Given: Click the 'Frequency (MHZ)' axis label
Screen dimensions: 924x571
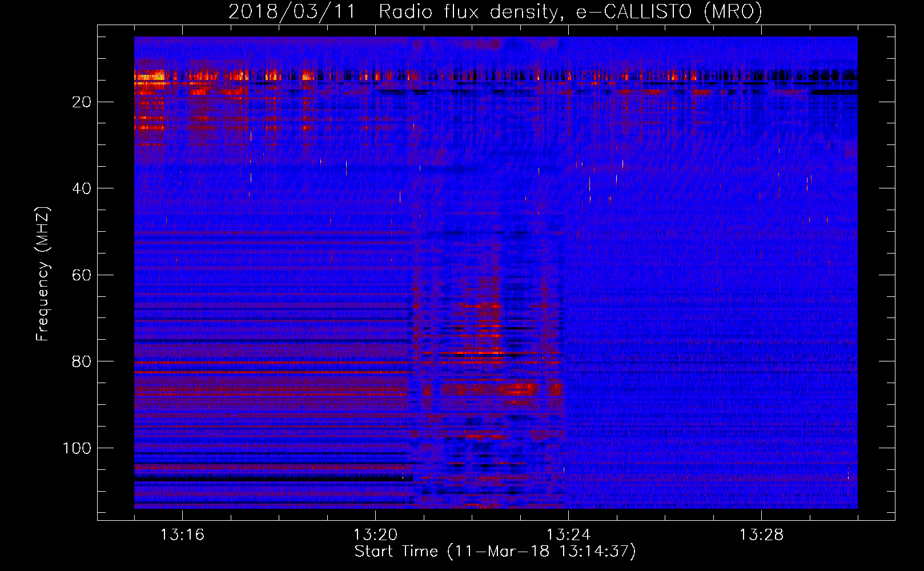Looking at the screenshot, I should [43, 274].
